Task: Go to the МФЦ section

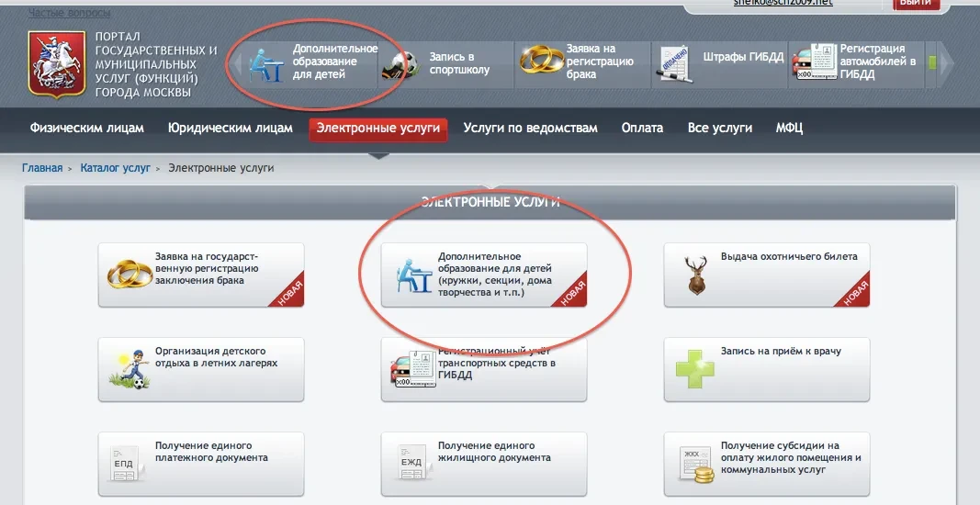Action: 789,129
